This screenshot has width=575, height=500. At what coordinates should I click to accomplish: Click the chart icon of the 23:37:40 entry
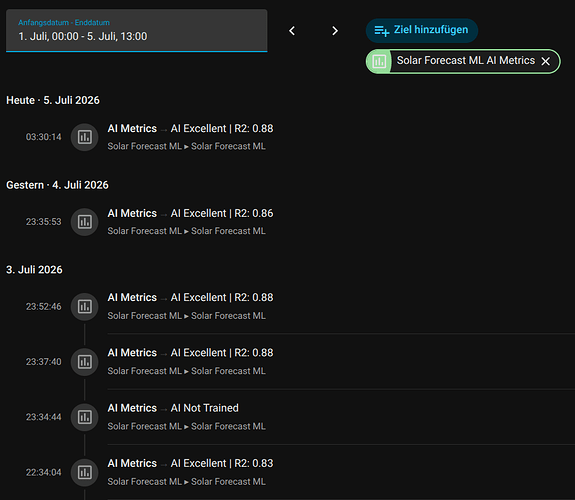[84, 362]
